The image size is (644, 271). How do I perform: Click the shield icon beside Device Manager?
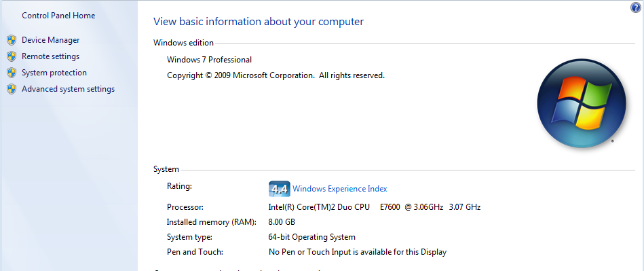click(12, 40)
